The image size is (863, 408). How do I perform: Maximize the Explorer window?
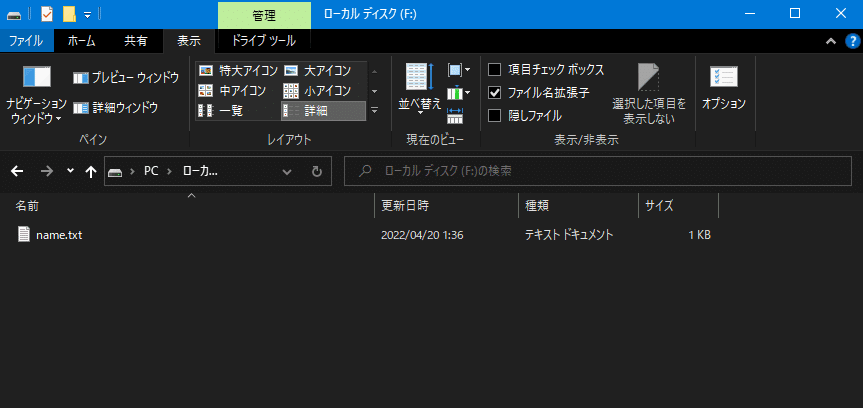795,14
